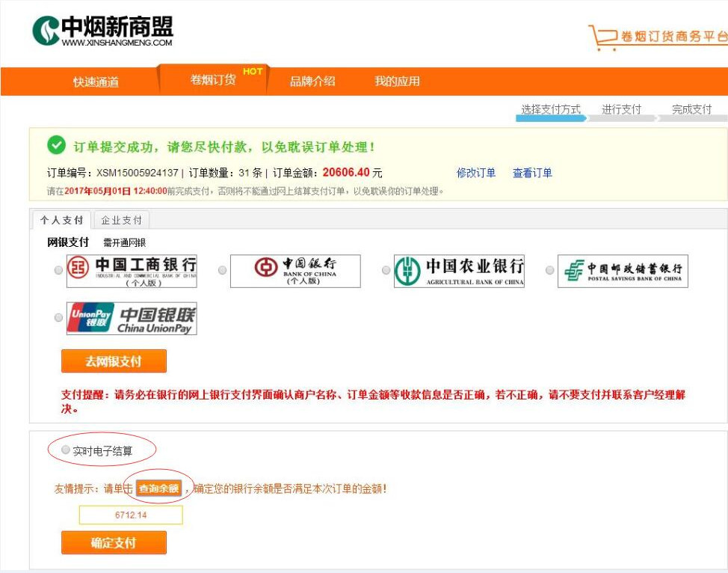This screenshot has height=573, width=728.
Task: Click the 订单提交成功 confirmation message
Action: point(224,147)
